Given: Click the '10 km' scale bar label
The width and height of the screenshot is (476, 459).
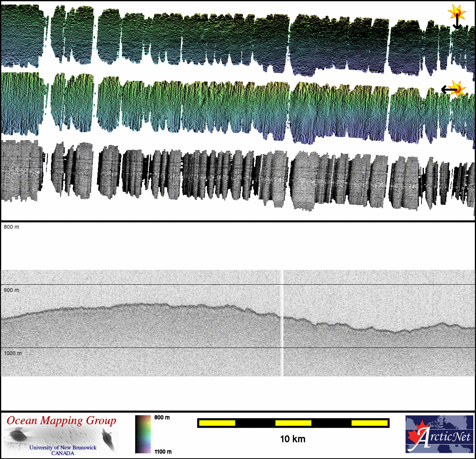Looking at the screenshot, I should 292,439.
